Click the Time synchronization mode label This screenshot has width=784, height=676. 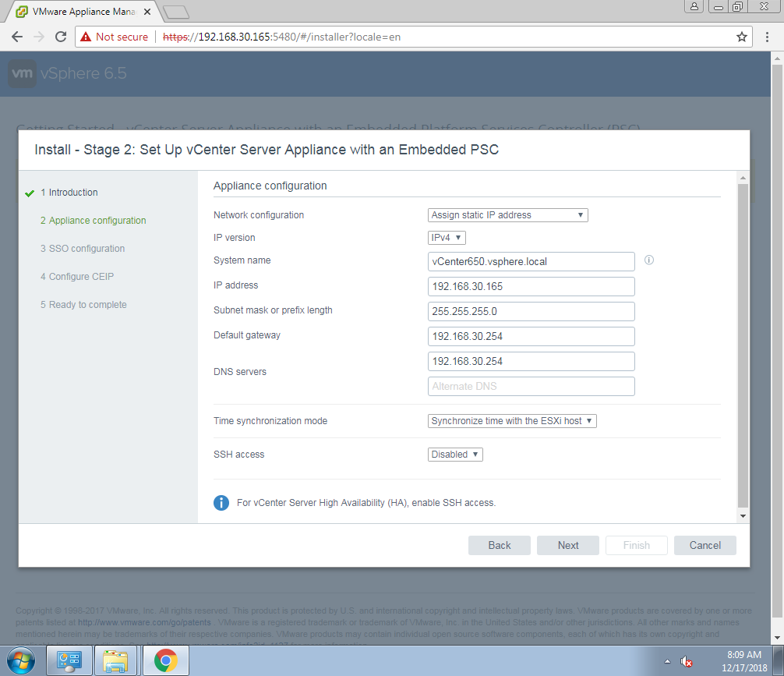tap(270, 421)
